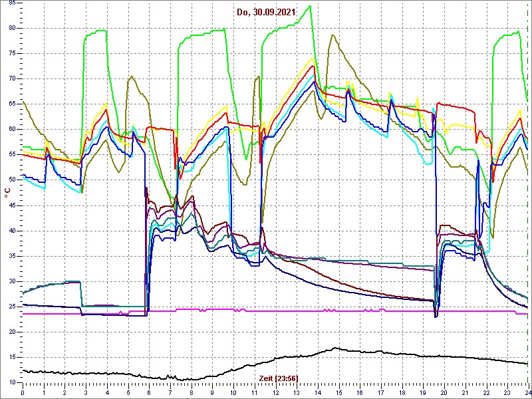This screenshot has width=532, height=399.
Task: Pick the 65 temperature axis label
Action: pyautogui.click(x=12, y=104)
